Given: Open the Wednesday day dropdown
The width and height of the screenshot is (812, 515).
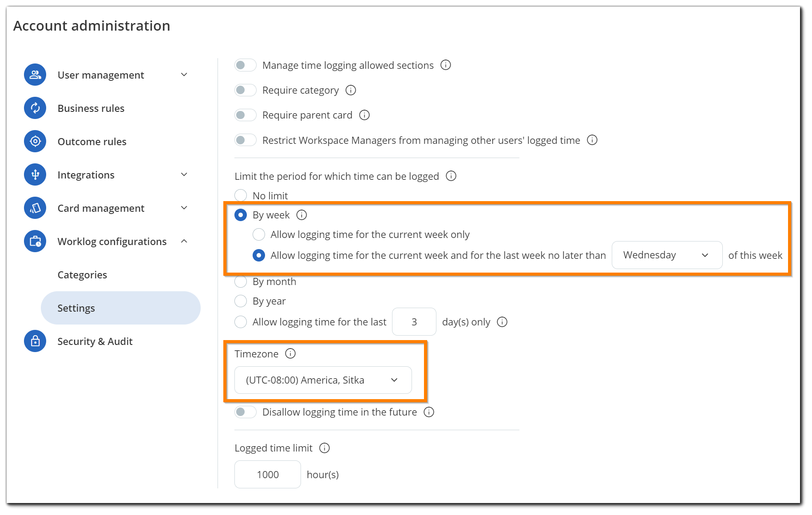Looking at the screenshot, I should click(x=667, y=255).
